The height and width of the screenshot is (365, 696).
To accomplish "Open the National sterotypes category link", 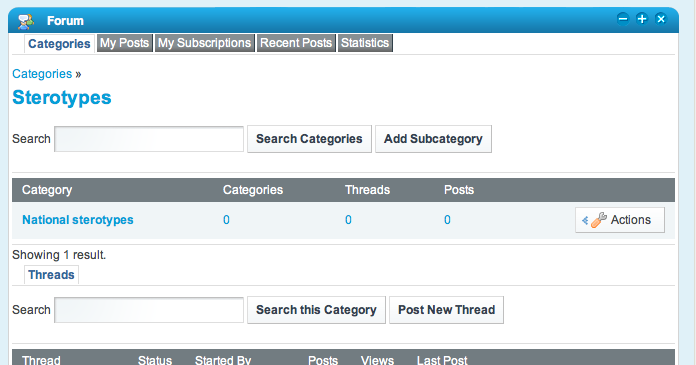I will point(78,220).
